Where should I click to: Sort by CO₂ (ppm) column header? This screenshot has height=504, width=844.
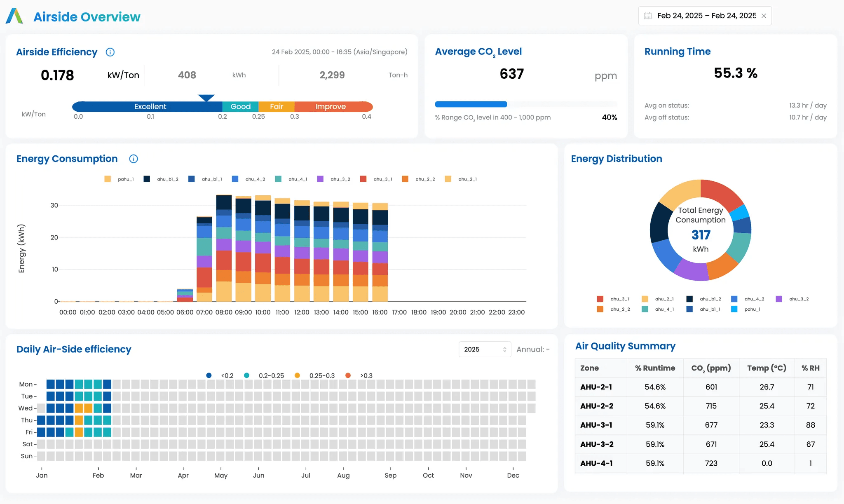[x=711, y=368]
